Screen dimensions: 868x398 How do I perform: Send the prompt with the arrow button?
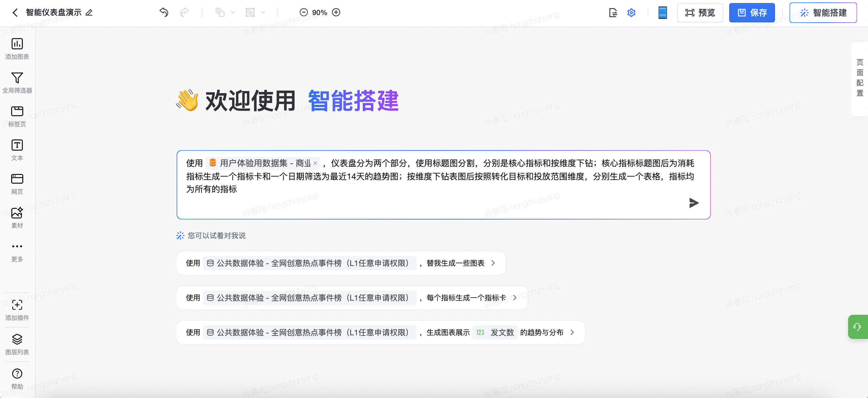pyautogui.click(x=694, y=203)
